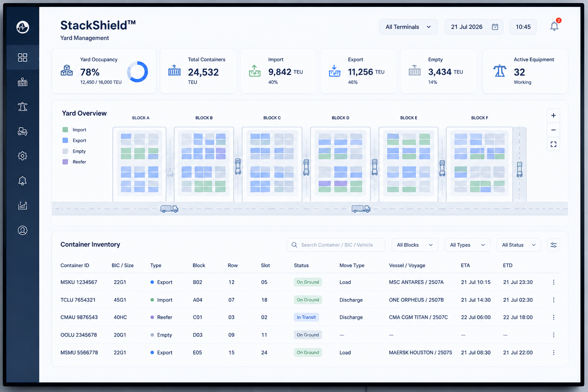Screen dimensions: 588x392
Task: Click CMA CGM TITAN / 2507C vessel cell
Action: [418, 317]
